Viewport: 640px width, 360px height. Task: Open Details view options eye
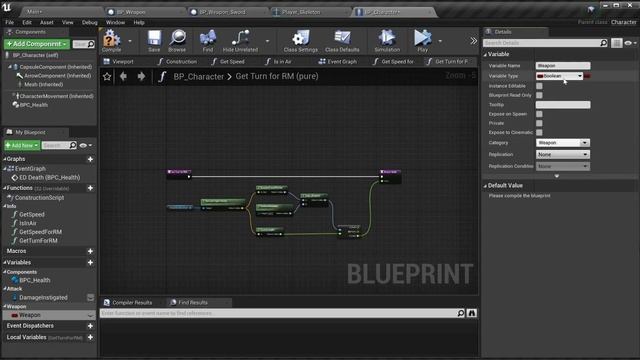(630, 43)
